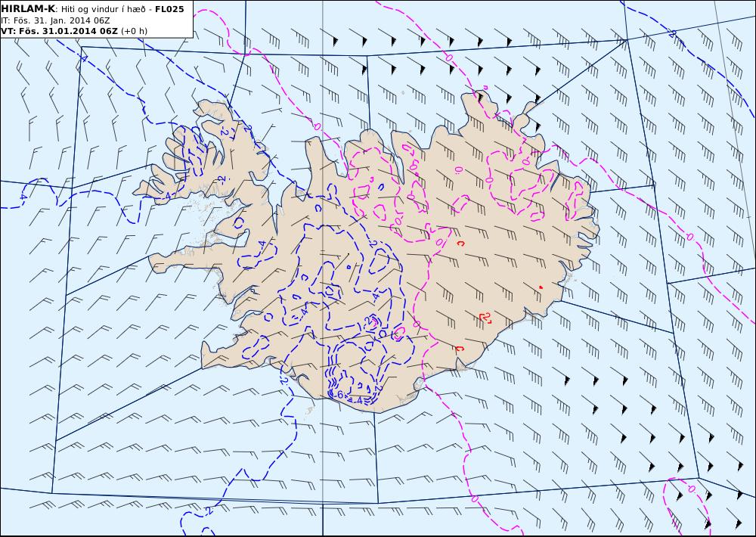Viewport: 756px width, 537px height.
Task: Click the red "2" isotherm label
Action: [485, 318]
